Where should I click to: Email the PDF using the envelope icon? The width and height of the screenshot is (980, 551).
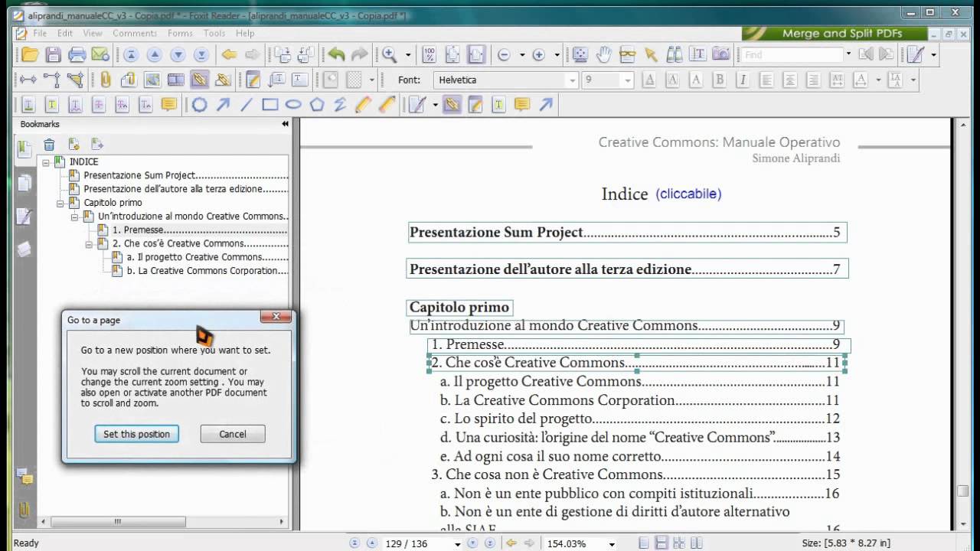[x=100, y=54]
